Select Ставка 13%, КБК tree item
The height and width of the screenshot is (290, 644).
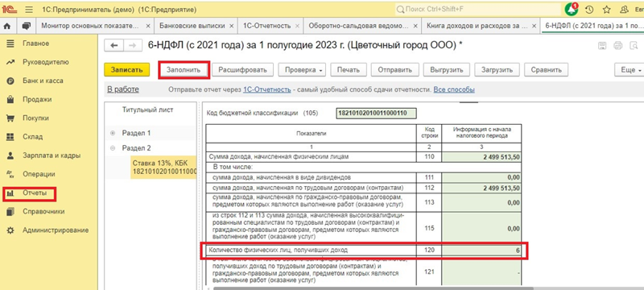tap(164, 167)
